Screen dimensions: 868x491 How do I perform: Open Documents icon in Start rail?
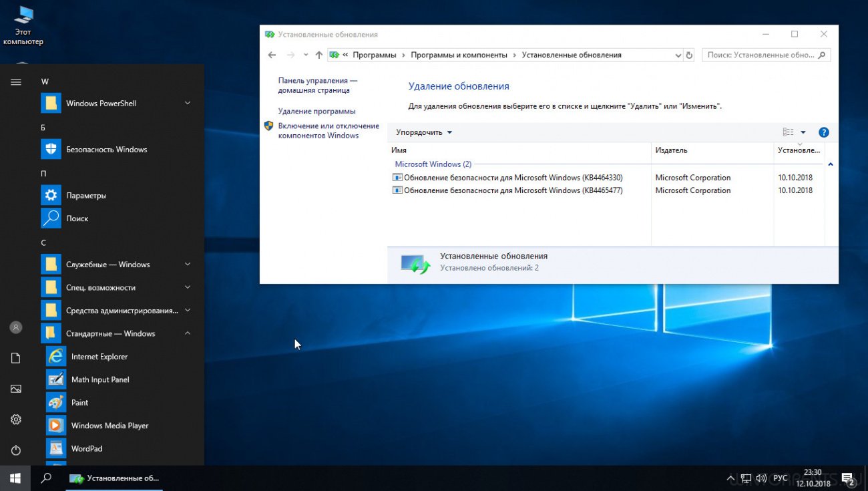point(16,359)
